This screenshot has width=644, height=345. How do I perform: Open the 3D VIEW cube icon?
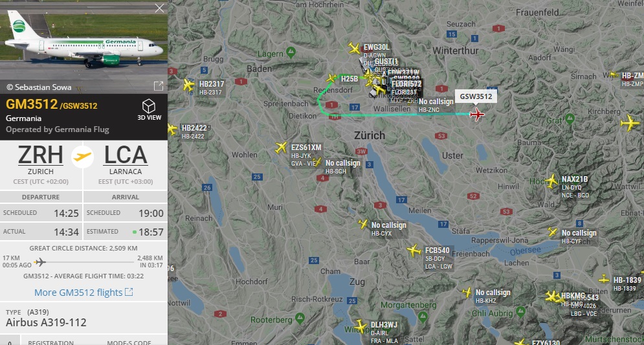(x=149, y=106)
